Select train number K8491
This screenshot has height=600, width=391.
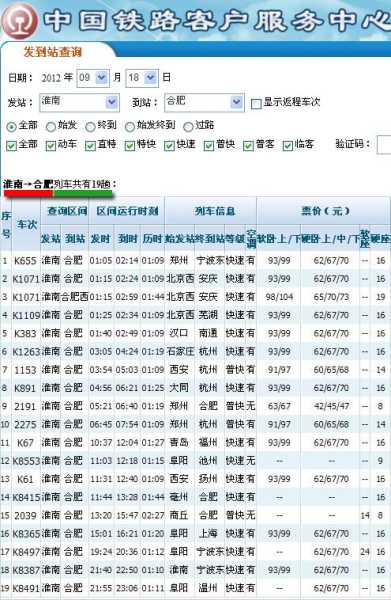point(26,588)
